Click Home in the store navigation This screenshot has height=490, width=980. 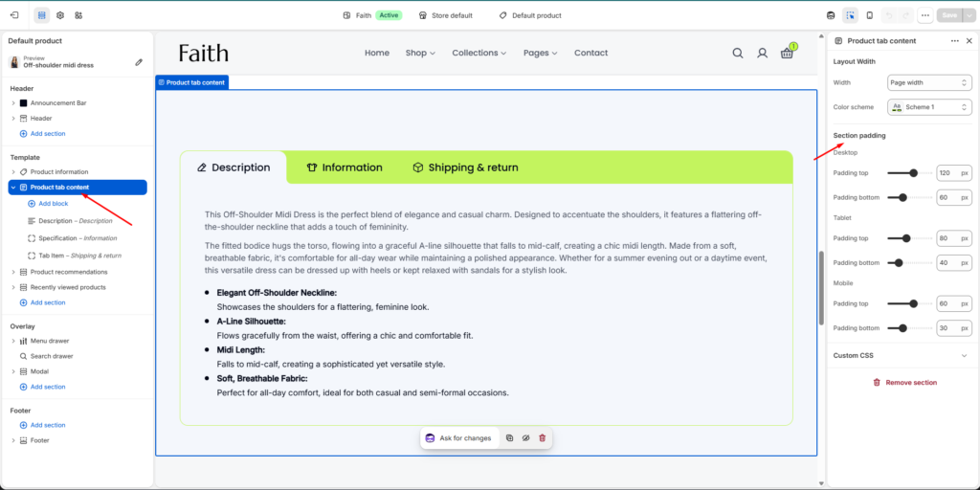click(x=377, y=54)
